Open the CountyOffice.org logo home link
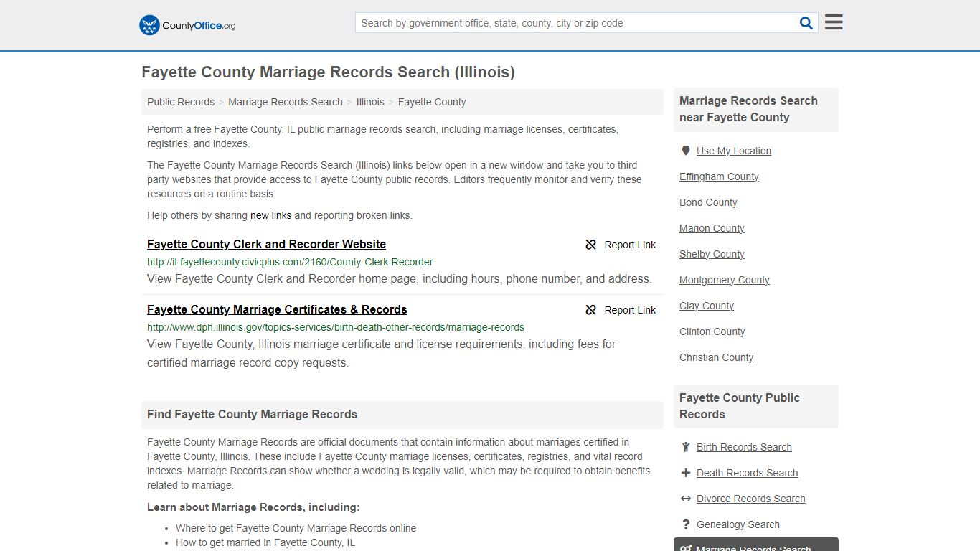 (187, 25)
